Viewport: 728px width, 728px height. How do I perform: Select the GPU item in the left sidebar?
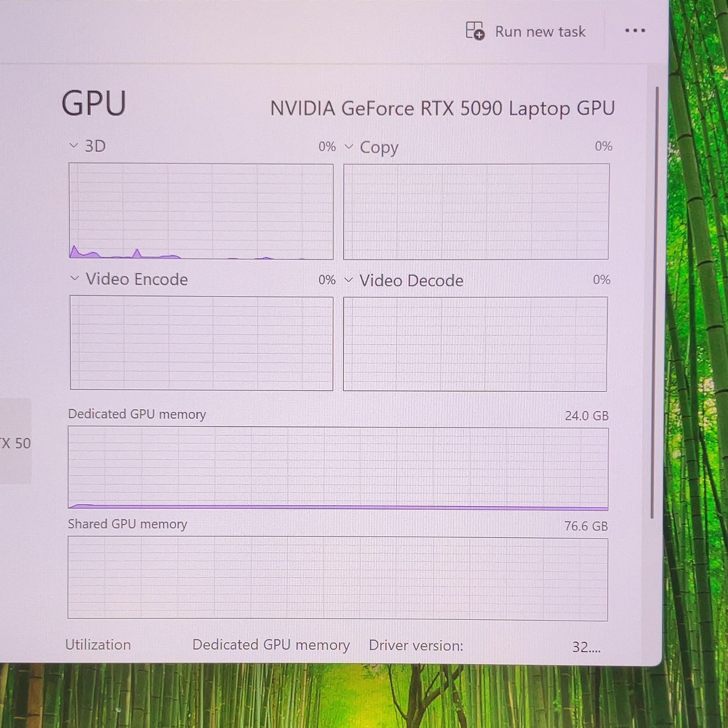pos(16,442)
